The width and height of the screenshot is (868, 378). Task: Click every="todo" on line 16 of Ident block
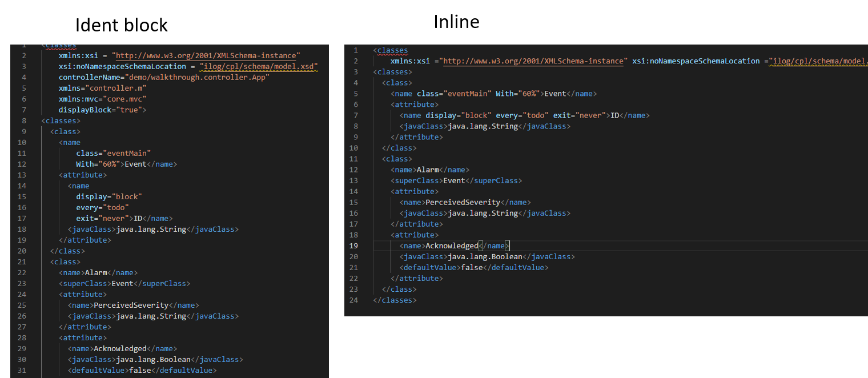point(103,207)
